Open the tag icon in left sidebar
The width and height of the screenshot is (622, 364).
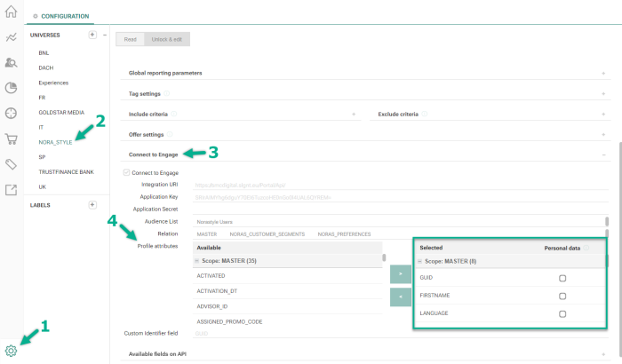tap(12, 164)
